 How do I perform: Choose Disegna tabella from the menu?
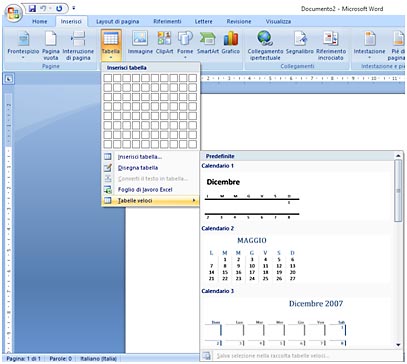pos(138,168)
